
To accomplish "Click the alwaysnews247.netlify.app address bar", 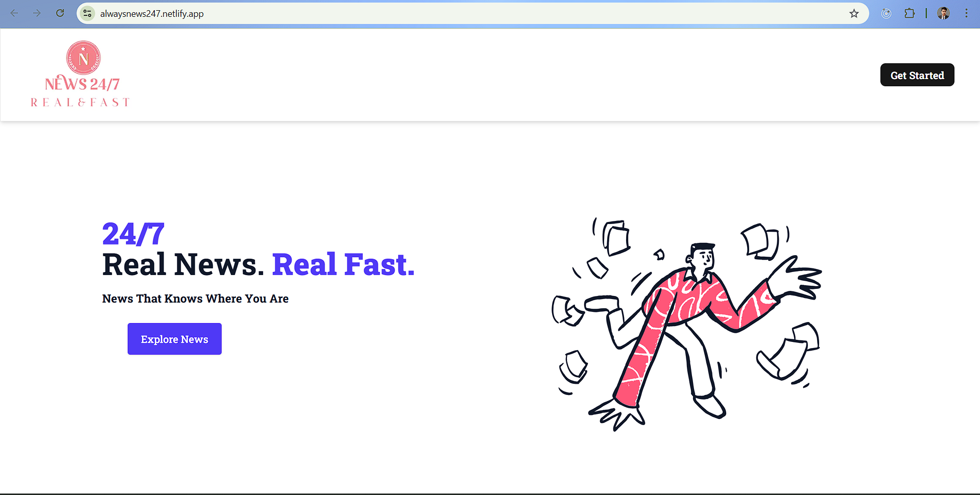I will point(470,14).
